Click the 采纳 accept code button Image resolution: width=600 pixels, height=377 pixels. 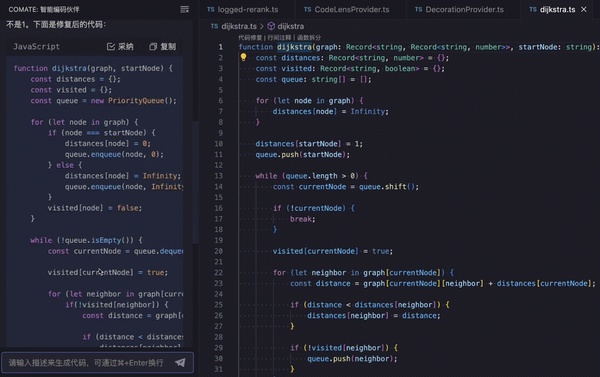[120, 47]
